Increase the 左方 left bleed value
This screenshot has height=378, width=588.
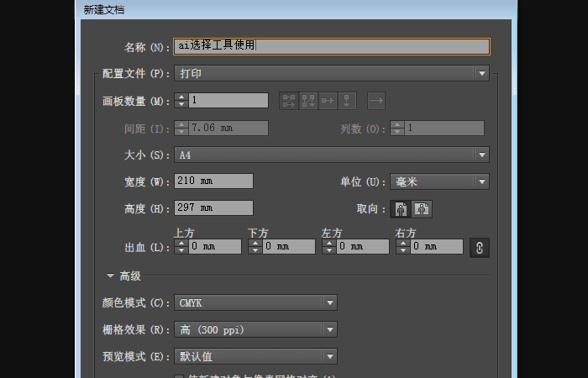(329, 243)
